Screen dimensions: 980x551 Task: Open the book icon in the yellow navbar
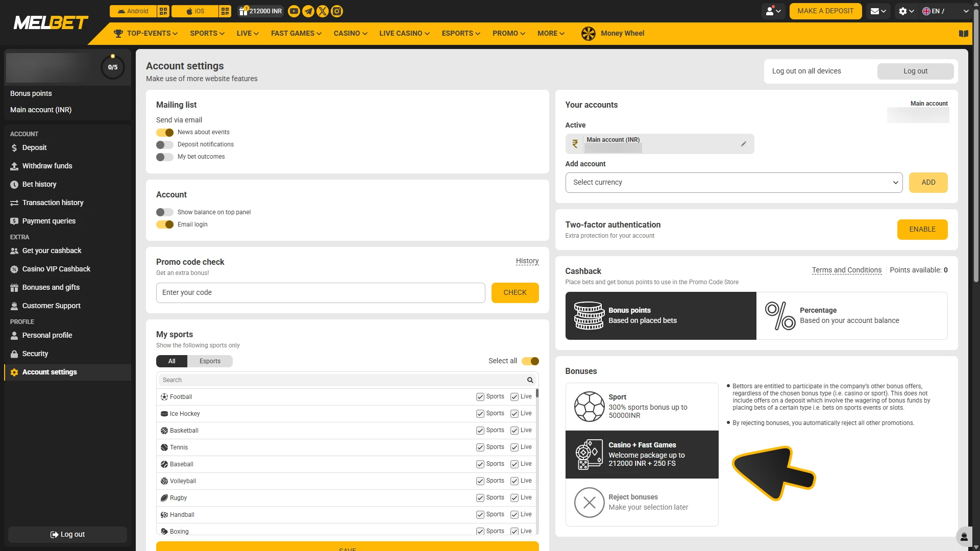click(964, 34)
